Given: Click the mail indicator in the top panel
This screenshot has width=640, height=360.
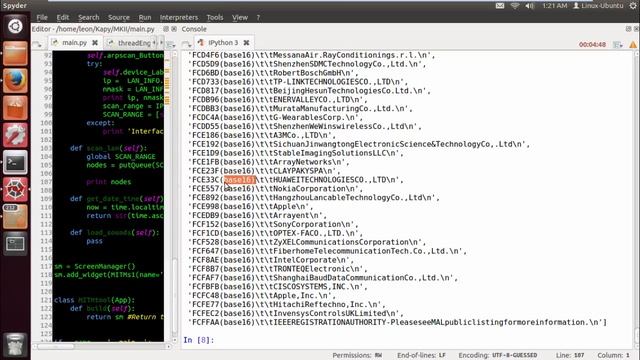Looking at the screenshot, I should click(x=500, y=6).
